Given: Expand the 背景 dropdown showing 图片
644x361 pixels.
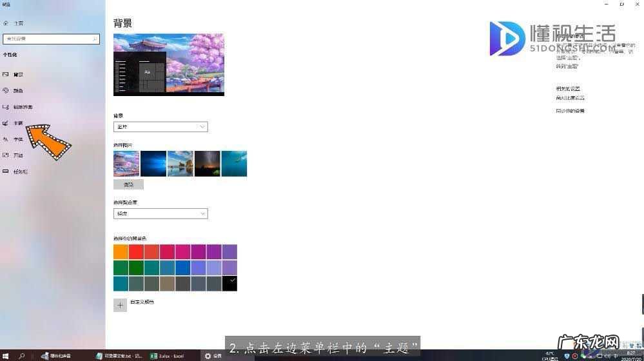Looking at the screenshot, I should pos(161,127).
